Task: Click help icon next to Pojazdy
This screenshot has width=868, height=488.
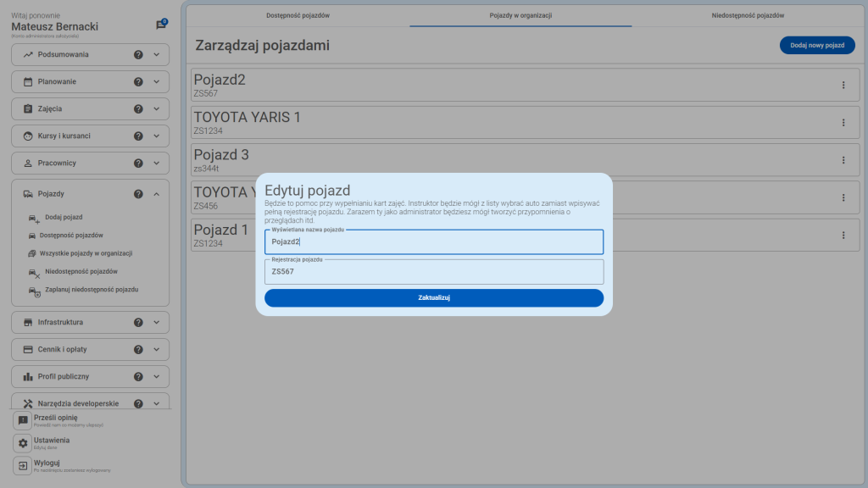Action: [138, 194]
